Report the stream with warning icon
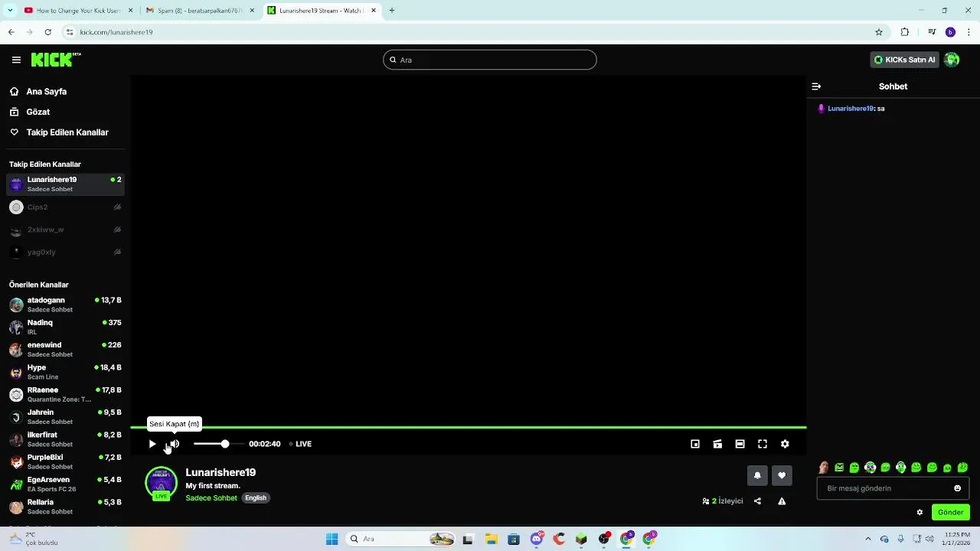This screenshot has height=551, width=980. (x=782, y=501)
